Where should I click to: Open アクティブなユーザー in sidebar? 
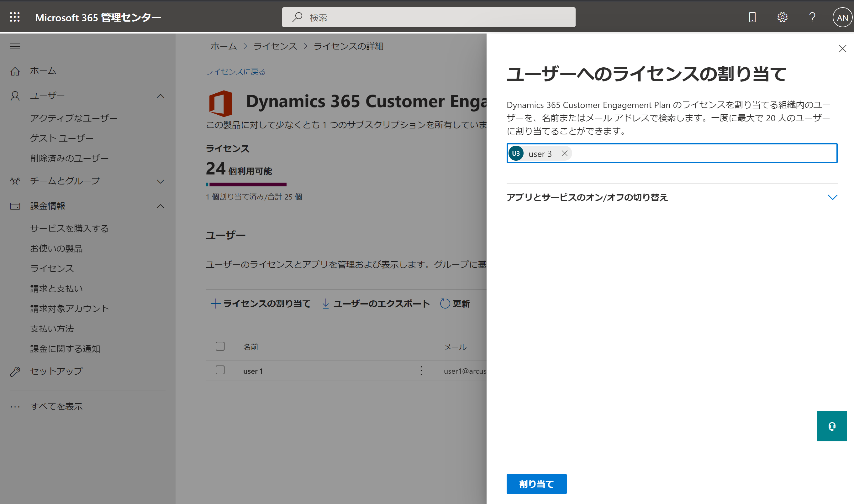tap(74, 118)
